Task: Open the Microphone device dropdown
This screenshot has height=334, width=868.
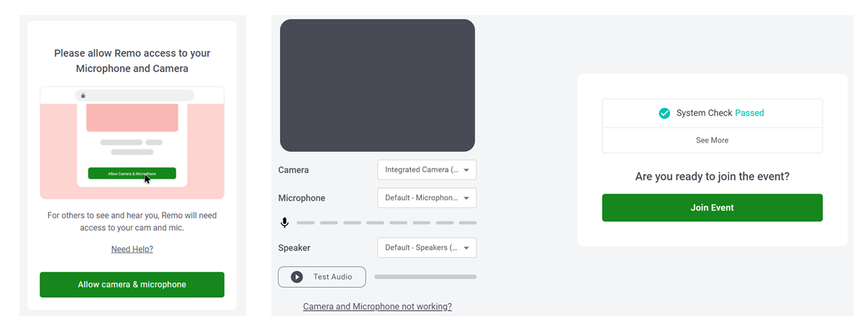Action: 427,198
